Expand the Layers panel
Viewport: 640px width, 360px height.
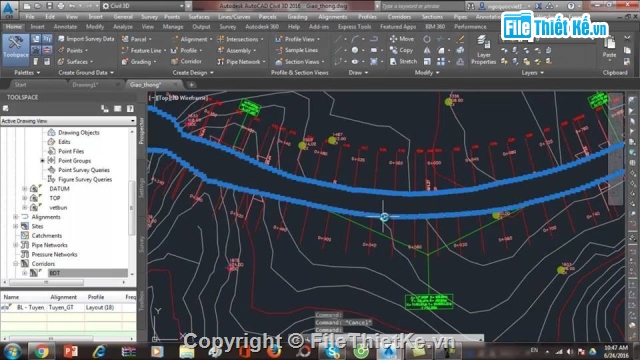point(532,73)
